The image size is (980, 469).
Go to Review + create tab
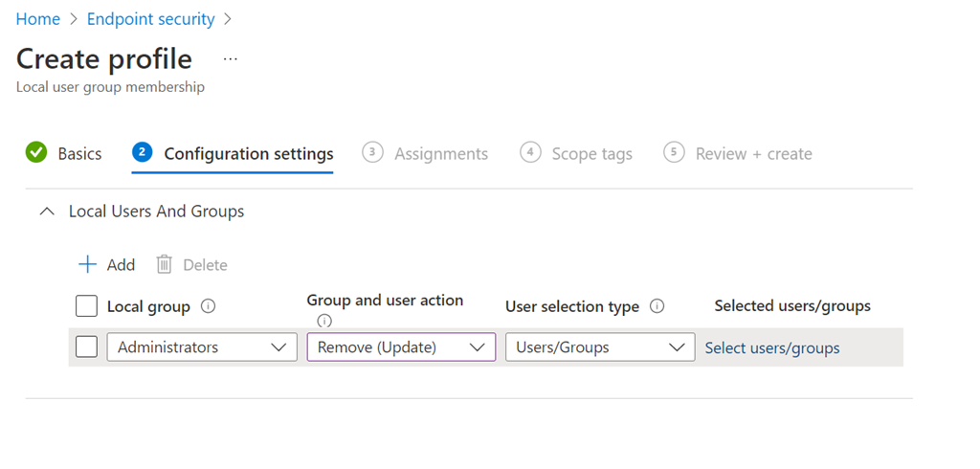click(753, 154)
